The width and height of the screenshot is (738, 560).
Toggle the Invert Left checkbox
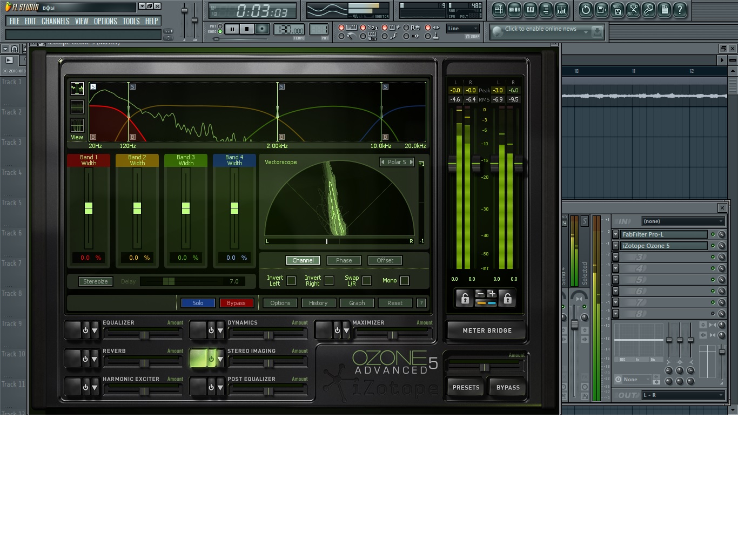pos(291,281)
